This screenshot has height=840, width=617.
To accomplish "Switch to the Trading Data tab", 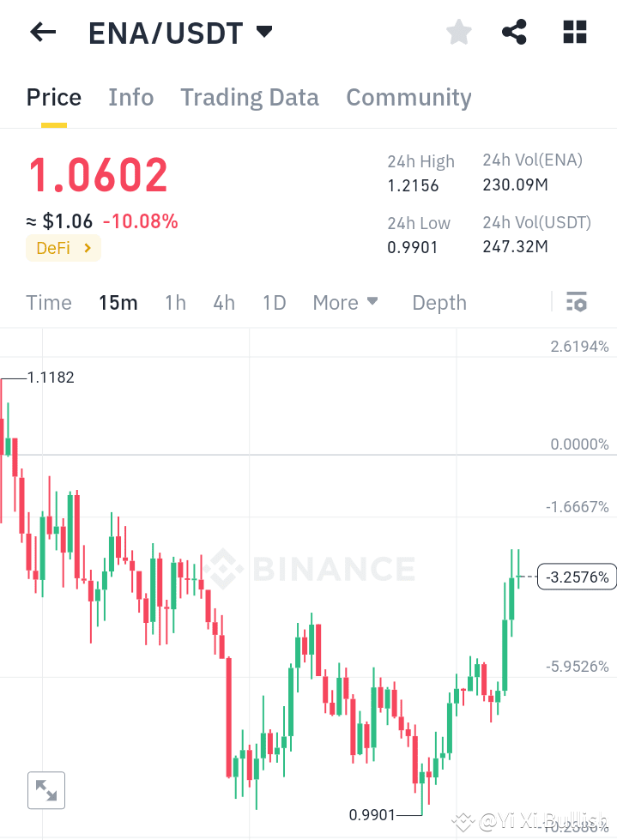I will tap(250, 97).
